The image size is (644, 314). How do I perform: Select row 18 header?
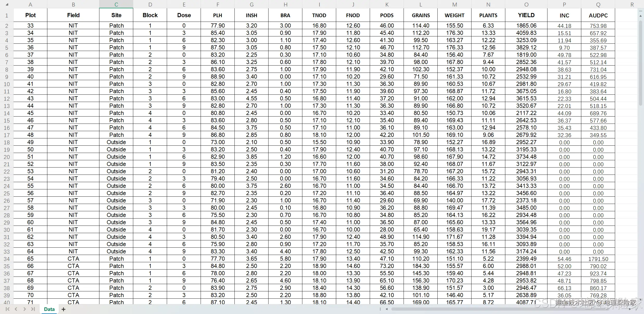coord(7,142)
